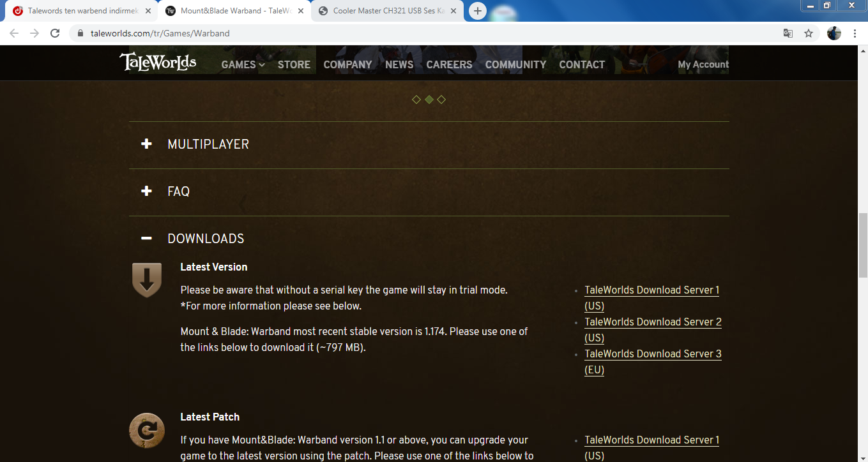
Task: Open a new browser tab
Action: coord(477,11)
